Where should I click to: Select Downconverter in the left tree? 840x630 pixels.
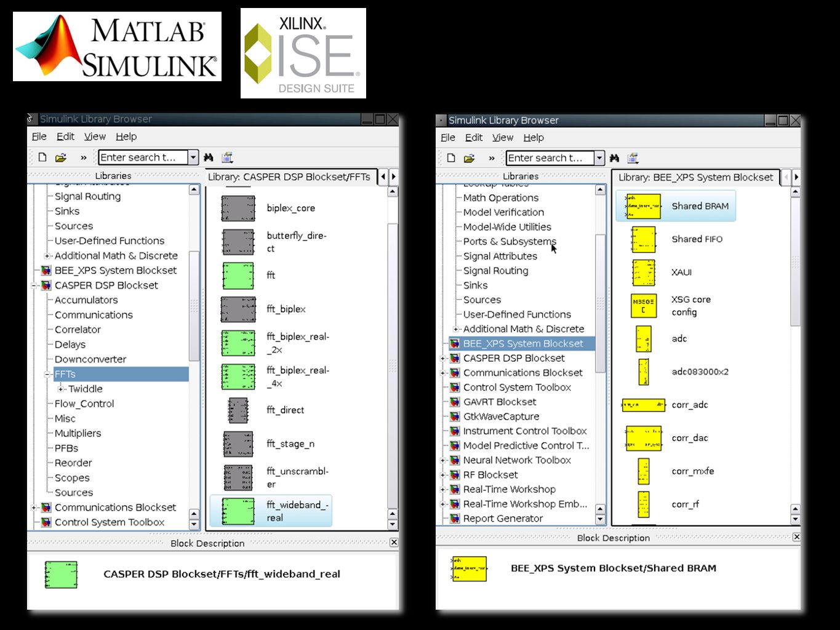coord(90,359)
